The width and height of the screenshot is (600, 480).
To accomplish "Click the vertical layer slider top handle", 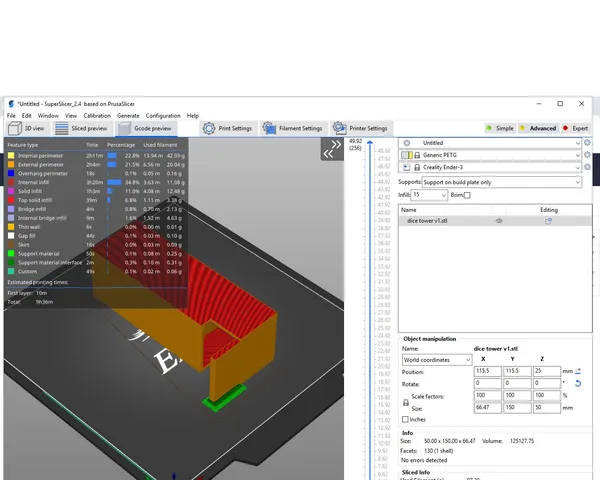I will [x=370, y=142].
